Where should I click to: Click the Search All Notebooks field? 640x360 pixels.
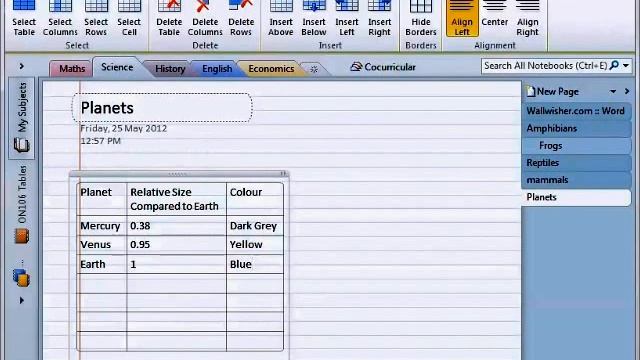click(x=545, y=66)
